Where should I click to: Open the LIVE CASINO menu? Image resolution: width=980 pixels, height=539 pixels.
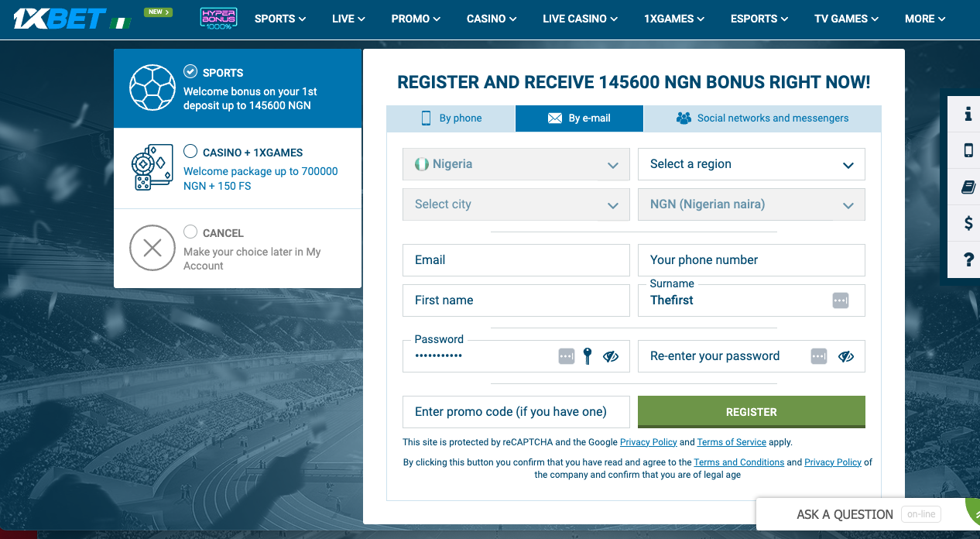(581, 19)
